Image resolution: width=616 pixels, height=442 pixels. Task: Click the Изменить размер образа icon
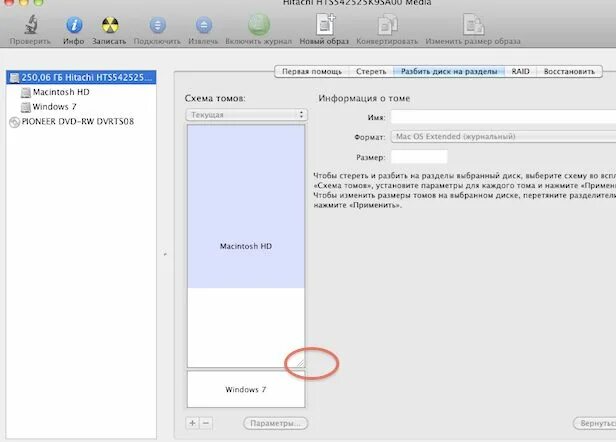pyautogui.click(x=473, y=24)
